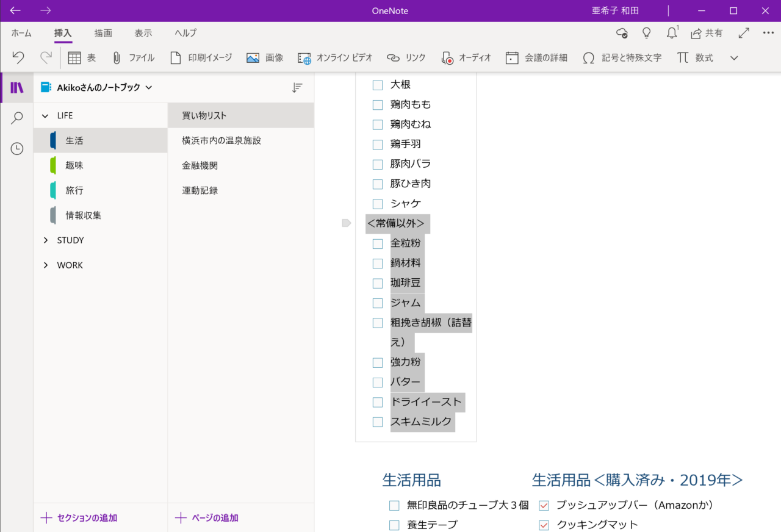Check the 大根 checkbox
Screen dimensions: 781x532
coord(378,85)
